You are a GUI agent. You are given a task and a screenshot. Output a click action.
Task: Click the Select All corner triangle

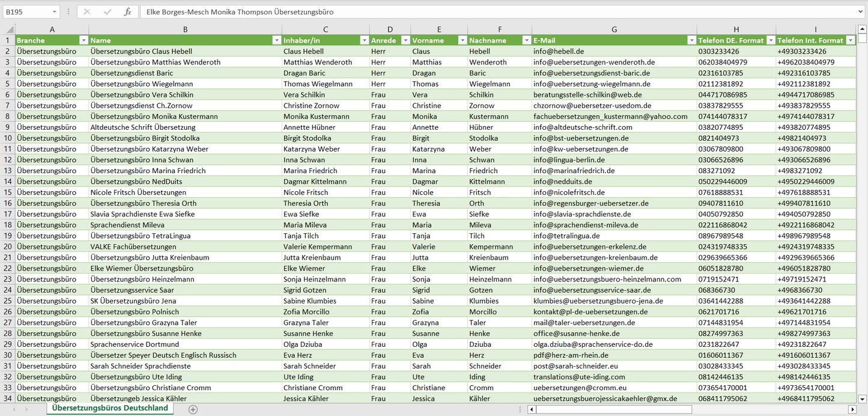(8, 29)
